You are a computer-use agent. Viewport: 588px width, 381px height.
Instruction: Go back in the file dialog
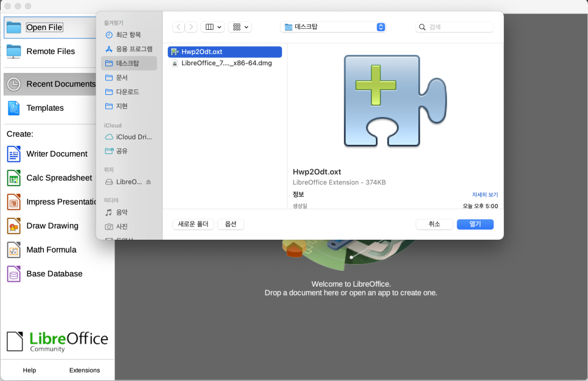(178, 27)
